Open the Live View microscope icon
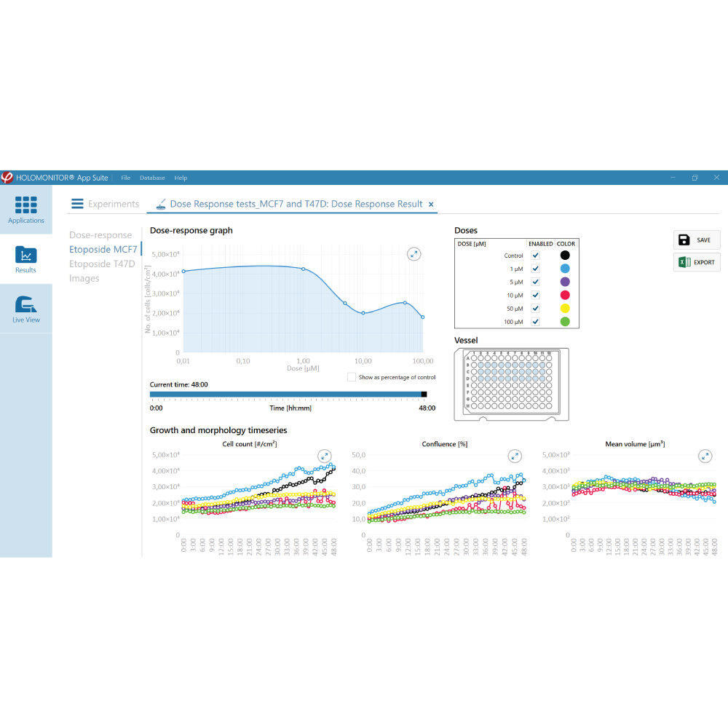This screenshot has width=728, height=728. (26, 304)
